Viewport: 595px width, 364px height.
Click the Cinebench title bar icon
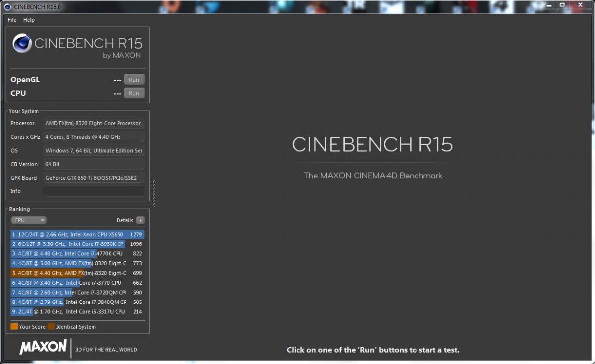coord(8,7)
